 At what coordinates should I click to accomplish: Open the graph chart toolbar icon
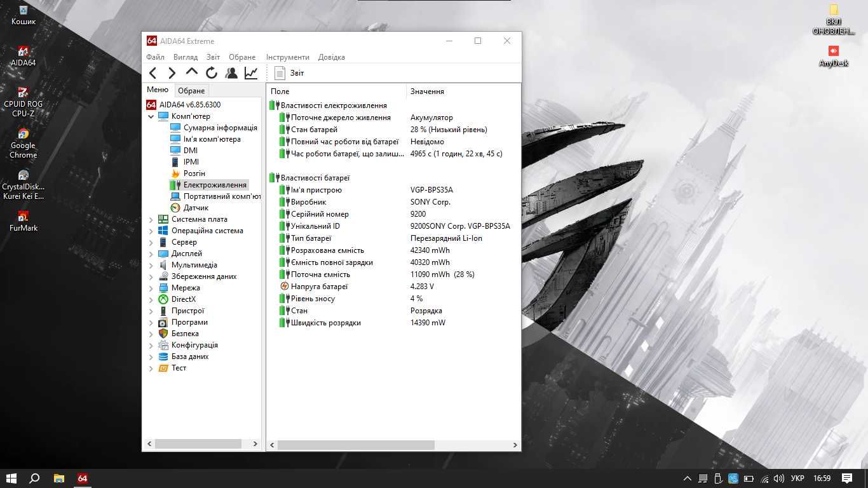[251, 73]
